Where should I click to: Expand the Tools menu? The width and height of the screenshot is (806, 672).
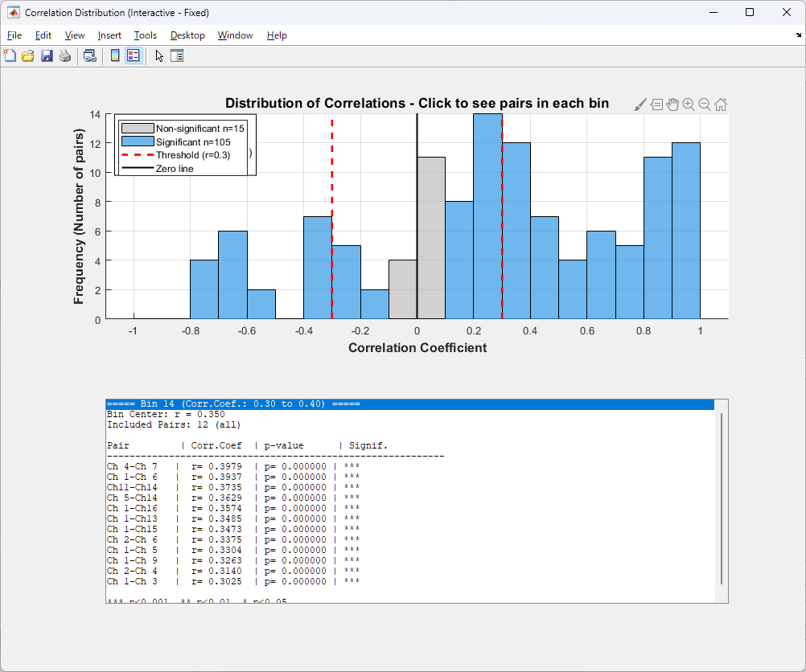tap(146, 35)
